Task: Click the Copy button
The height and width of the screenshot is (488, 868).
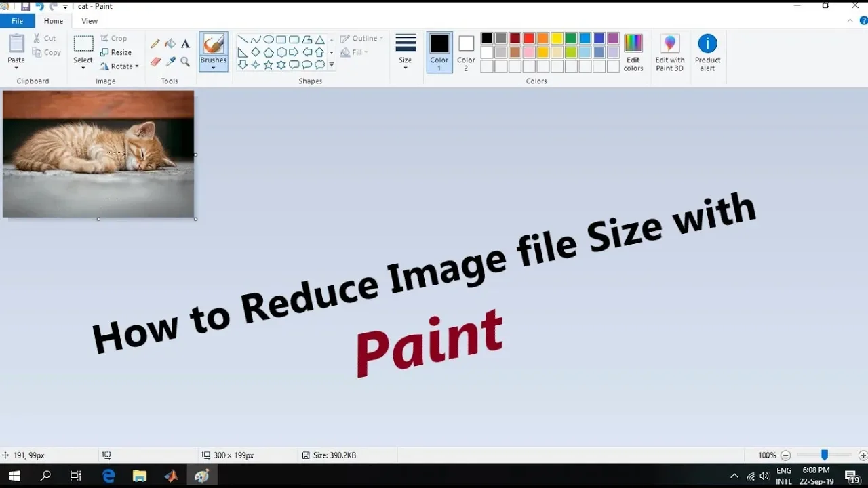Action: 47,53
